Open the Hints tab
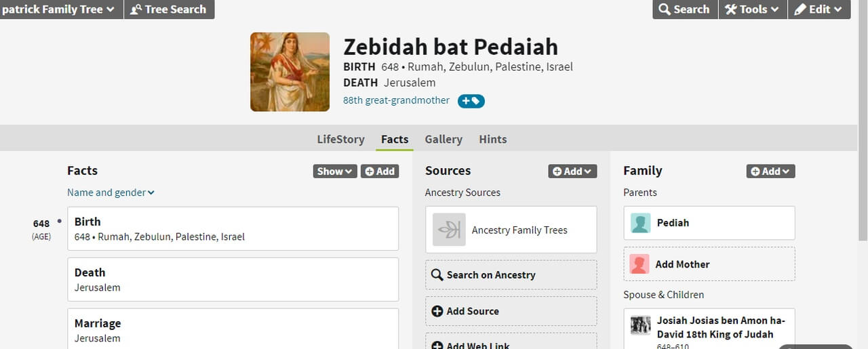868x349 pixels. (x=493, y=139)
